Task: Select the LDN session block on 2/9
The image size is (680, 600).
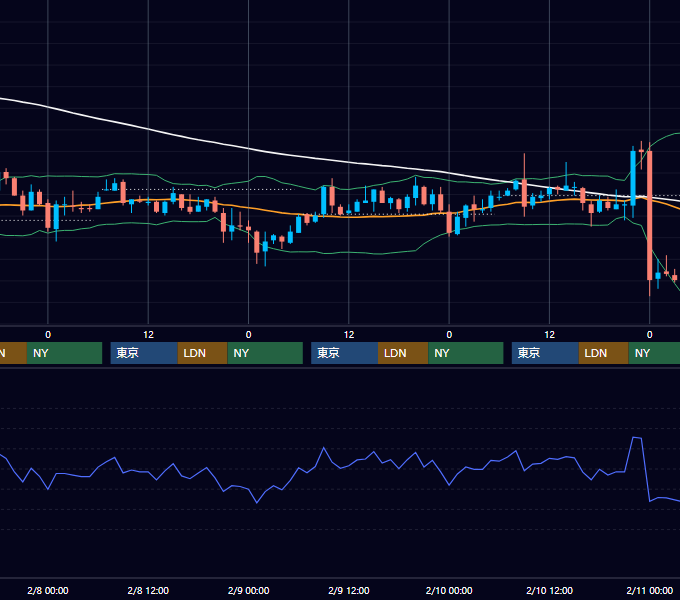Action: (403, 353)
